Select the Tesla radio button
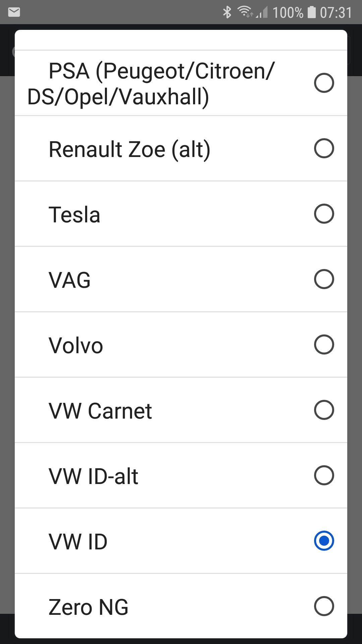The height and width of the screenshot is (644, 362). (324, 214)
